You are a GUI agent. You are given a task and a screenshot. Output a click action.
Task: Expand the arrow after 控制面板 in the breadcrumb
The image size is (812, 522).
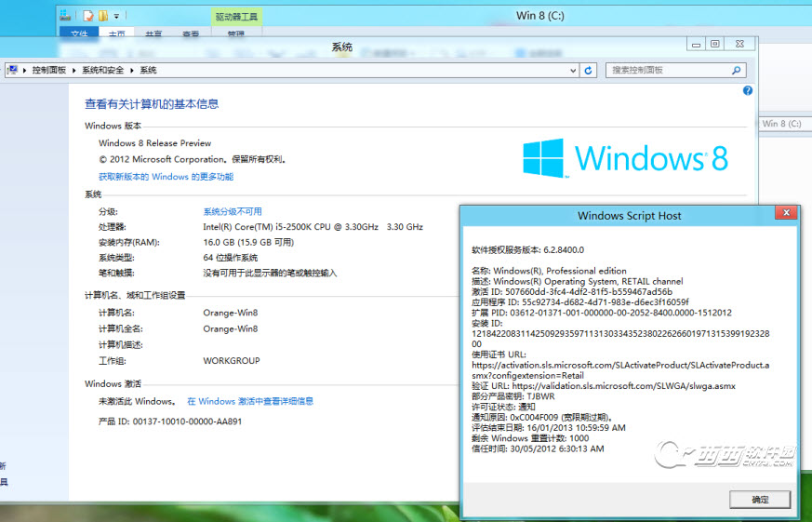(x=73, y=70)
